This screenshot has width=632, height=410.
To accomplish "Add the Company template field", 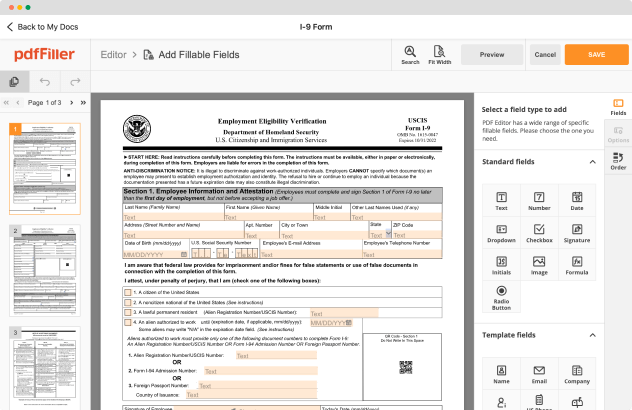I will [x=577, y=374].
